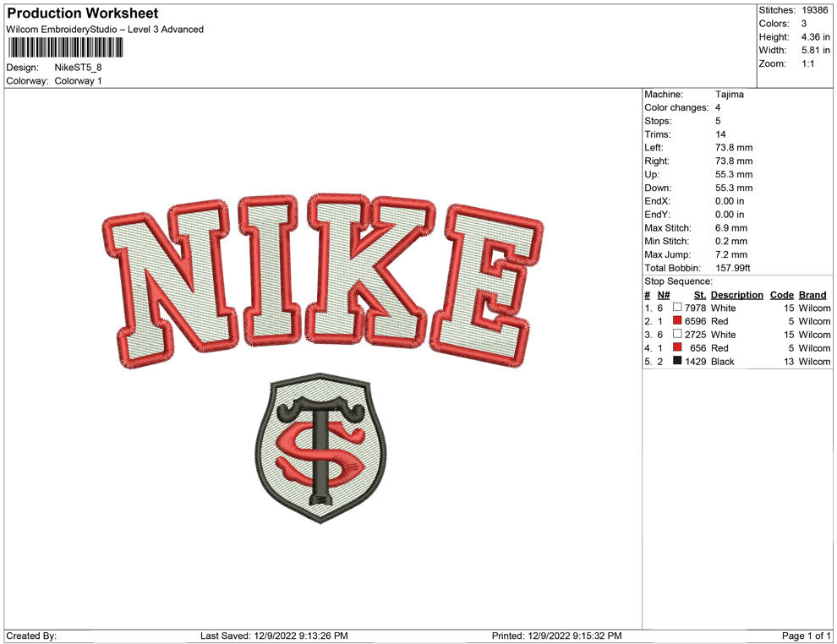Click the 'Last Saved: 12/9/2022 9:13:26 PM' footer
Image resolution: width=837 pixels, height=644 pixels.
pos(275,636)
